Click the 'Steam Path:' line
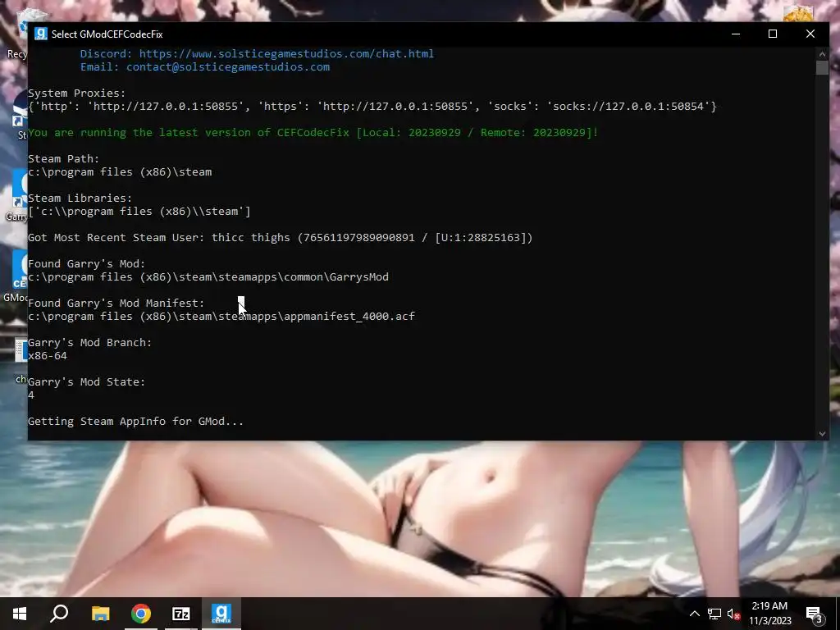 (64, 158)
